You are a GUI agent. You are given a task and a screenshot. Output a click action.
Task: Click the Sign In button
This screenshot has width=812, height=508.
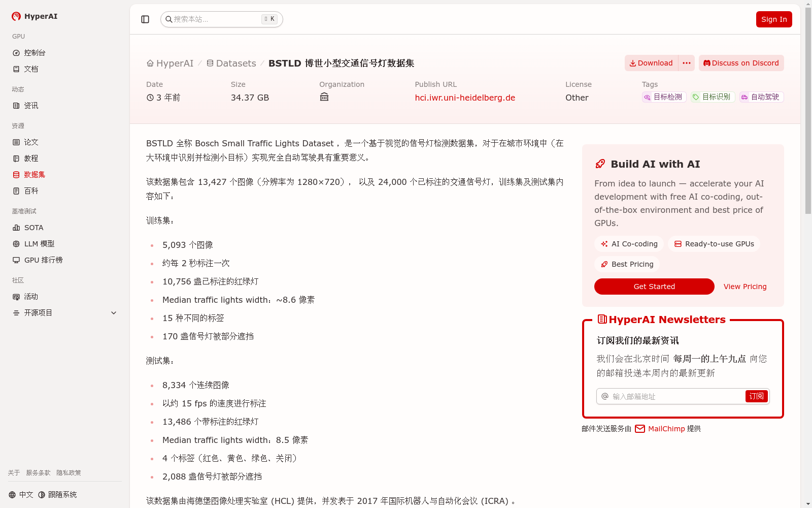coord(774,19)
